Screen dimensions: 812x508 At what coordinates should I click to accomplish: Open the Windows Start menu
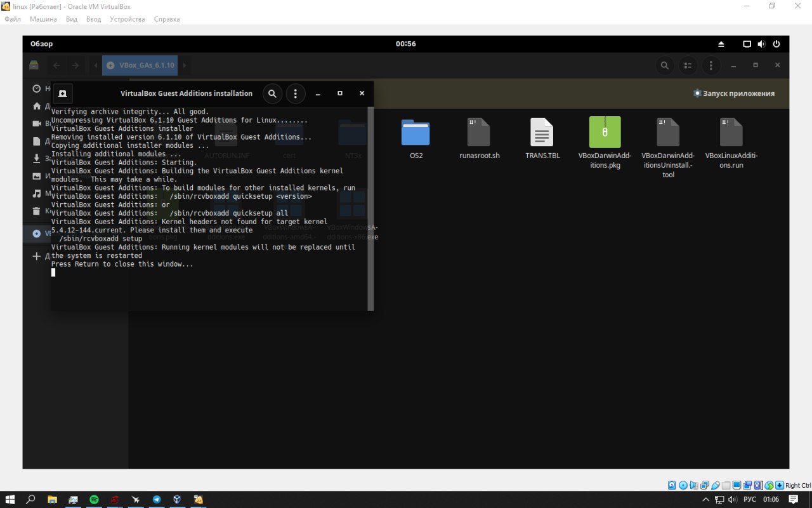(10, 500)
